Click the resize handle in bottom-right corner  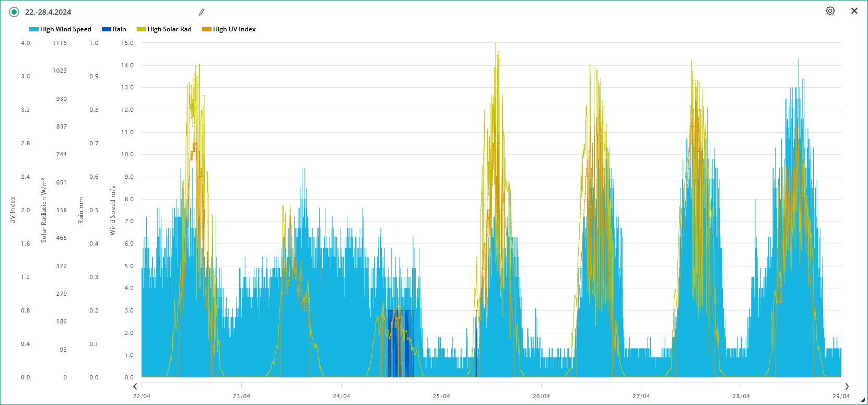click(863, 400)
